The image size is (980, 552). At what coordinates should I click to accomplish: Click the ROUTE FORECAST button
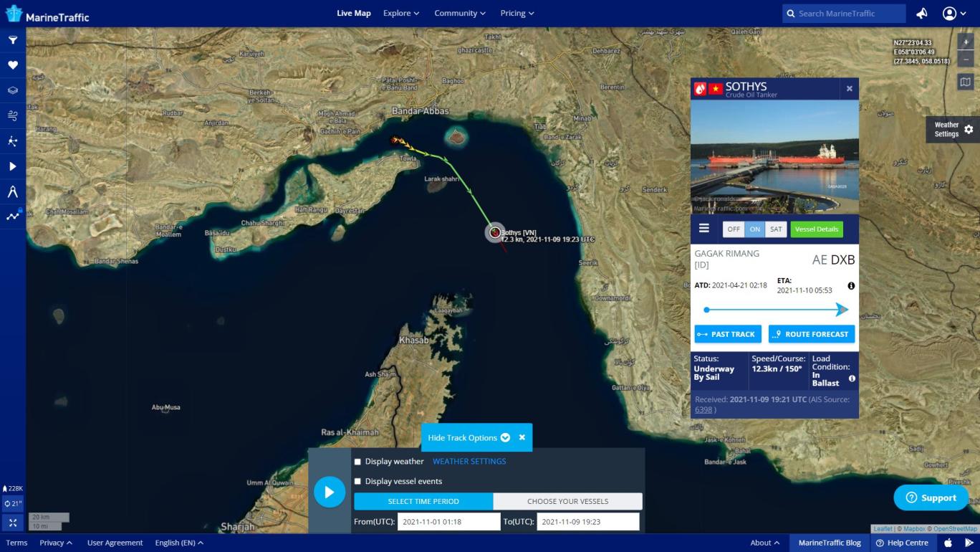pos(812,334)
